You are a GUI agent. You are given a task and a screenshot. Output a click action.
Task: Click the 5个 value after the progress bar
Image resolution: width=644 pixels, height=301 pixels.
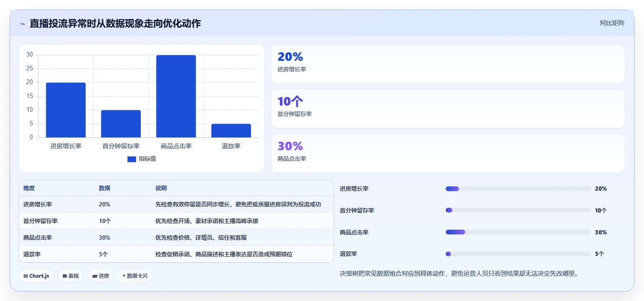[600, 254]
